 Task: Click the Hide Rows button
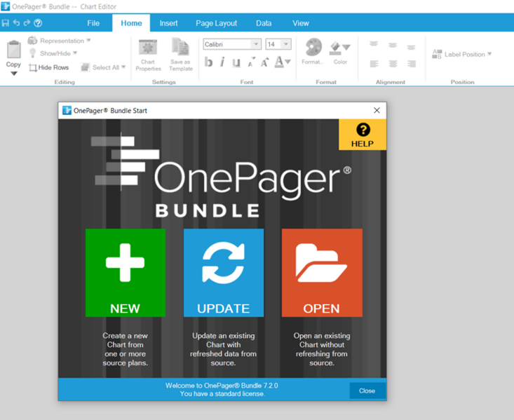point(49,67)
